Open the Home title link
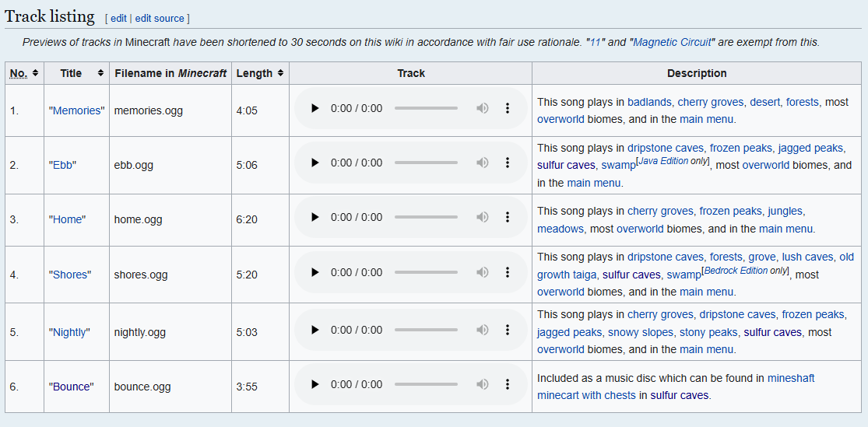 click(68, 219)
